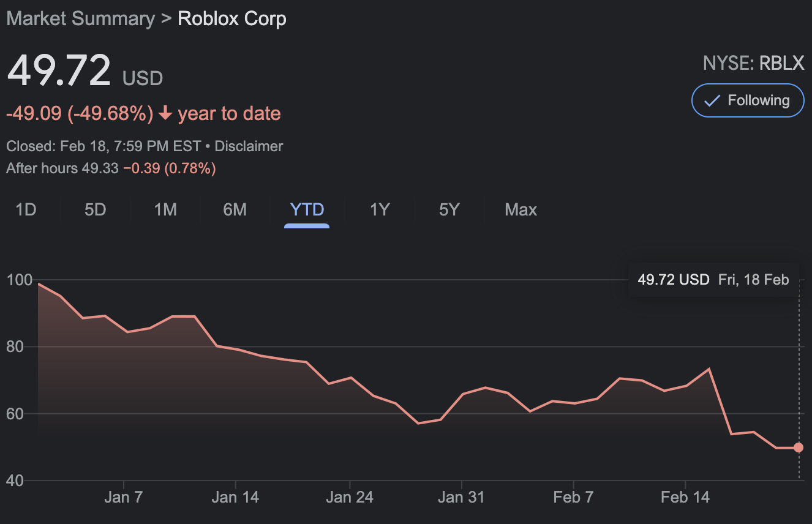Screen dimensions: 812x524
Task: Click the 49.72 current price value
Action: (x=59, y=70)
